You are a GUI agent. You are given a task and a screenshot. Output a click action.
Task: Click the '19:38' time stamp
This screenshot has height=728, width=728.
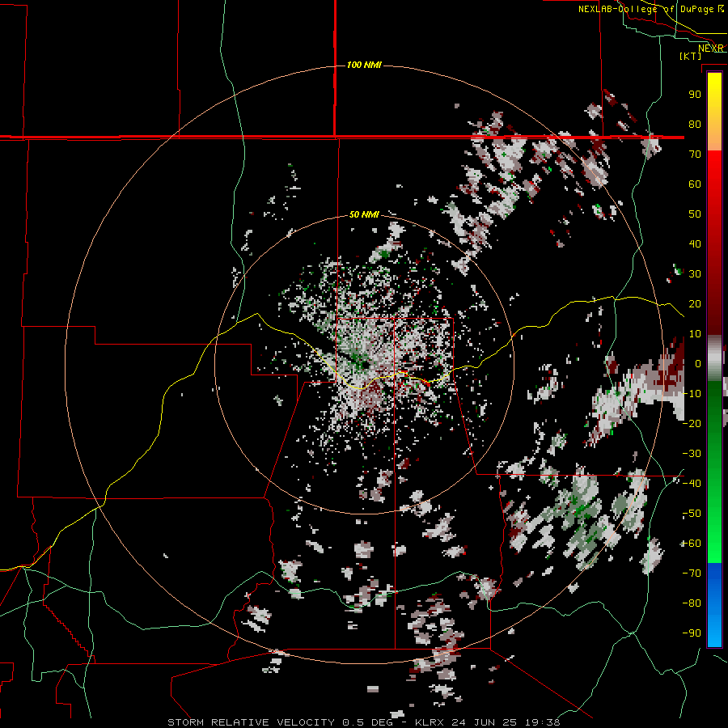point(542,722)
